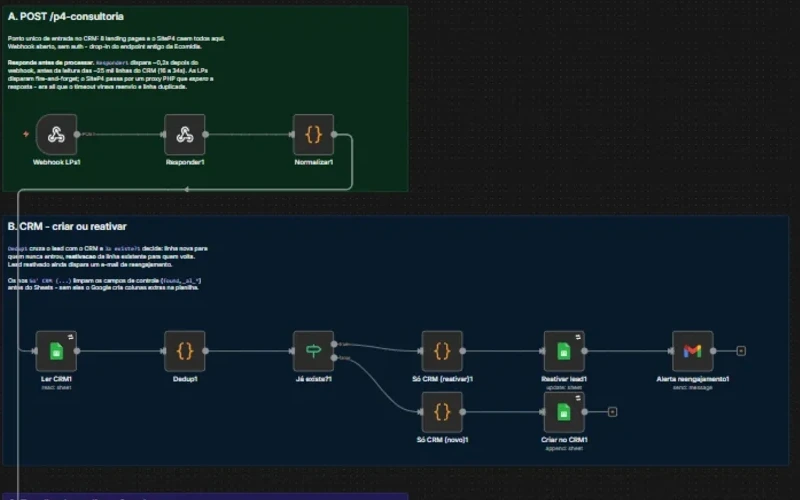Click the 'Dedup1' node label
The width and height of the screenshot is (800, 500).
[185, 379]
